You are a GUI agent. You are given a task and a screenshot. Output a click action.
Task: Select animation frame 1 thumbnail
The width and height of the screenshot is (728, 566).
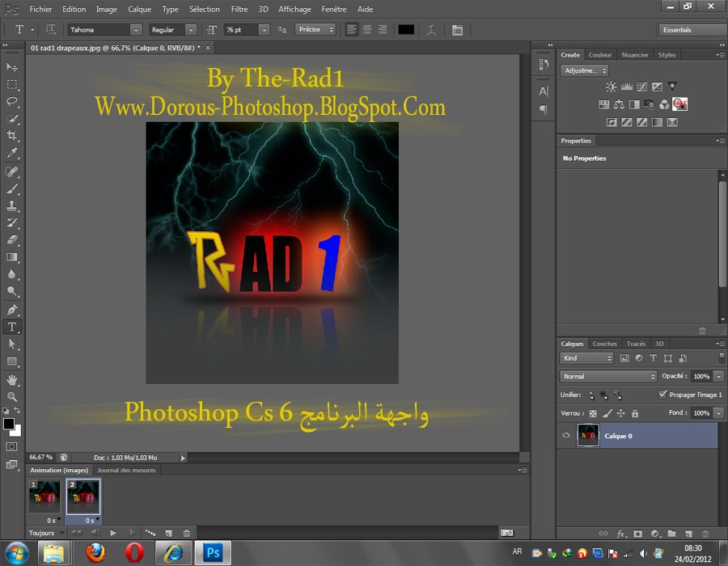tap(44, 496)
